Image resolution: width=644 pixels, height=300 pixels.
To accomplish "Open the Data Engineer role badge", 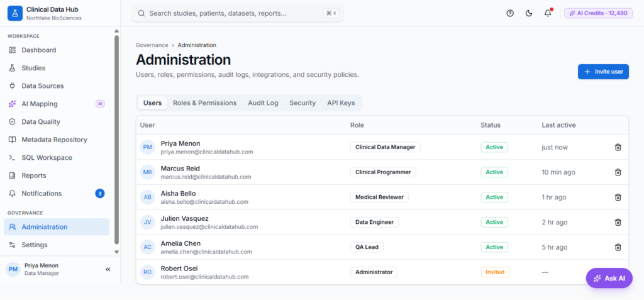I will (x=375, y=223).
